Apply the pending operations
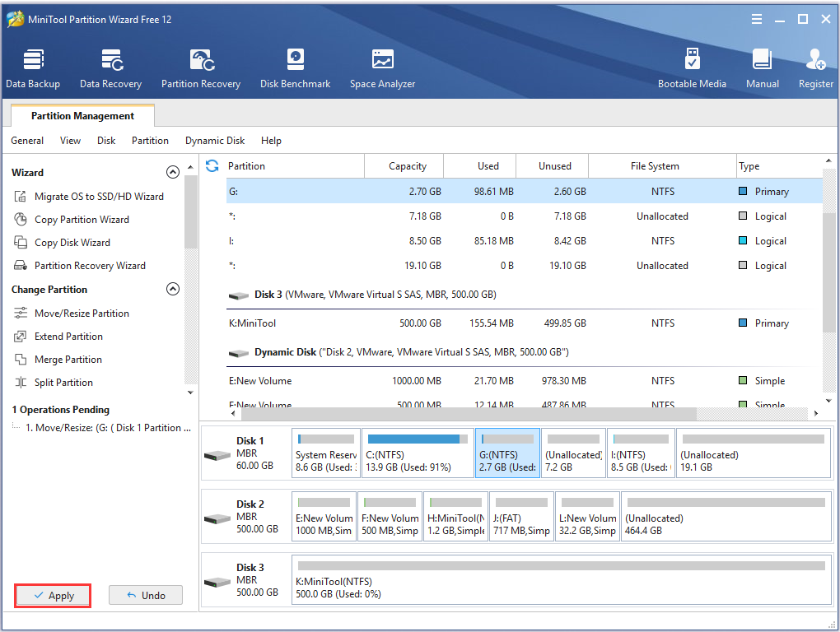The width and height of the screenshot is (840, 632). [x=54, y=596]
